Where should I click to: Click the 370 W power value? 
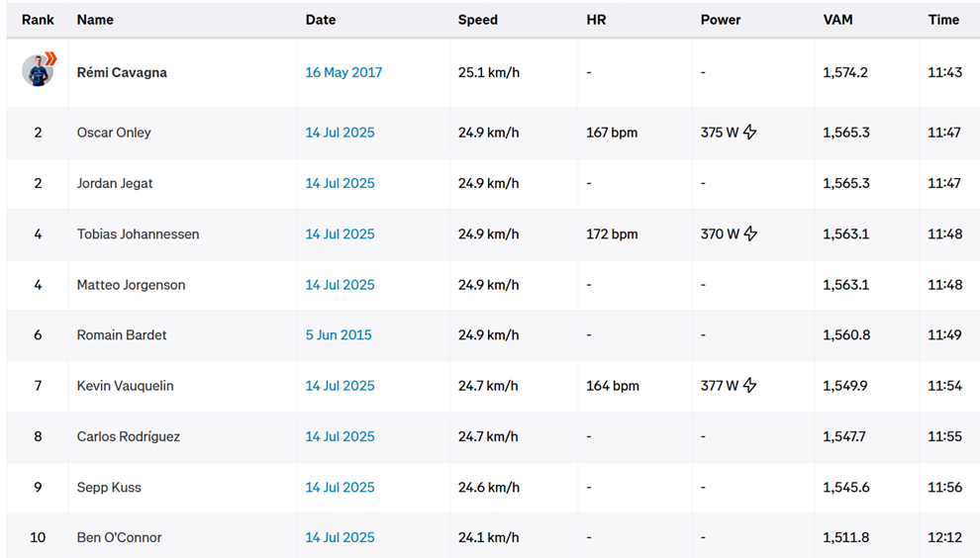[720, 233]
